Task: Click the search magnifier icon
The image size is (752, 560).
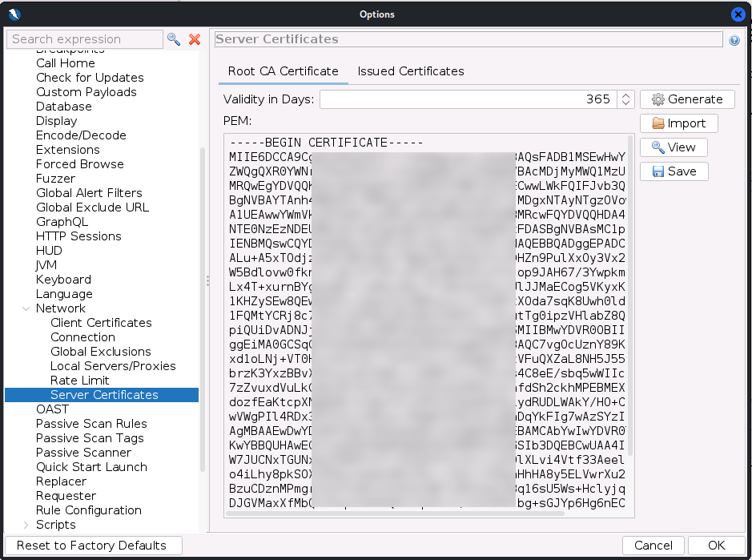Action: click(174, 39)
